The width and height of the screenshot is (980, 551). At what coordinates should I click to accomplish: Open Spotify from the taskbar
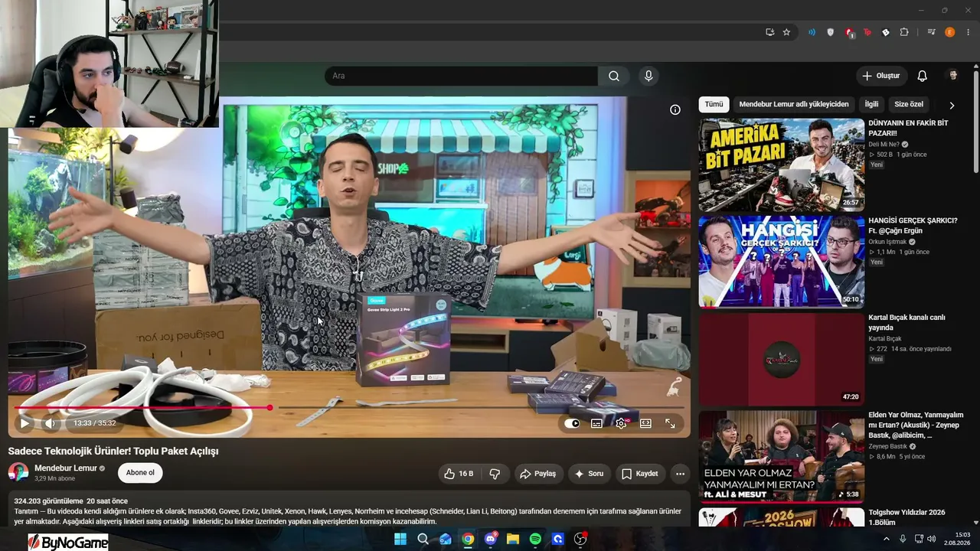pos(535,539)
